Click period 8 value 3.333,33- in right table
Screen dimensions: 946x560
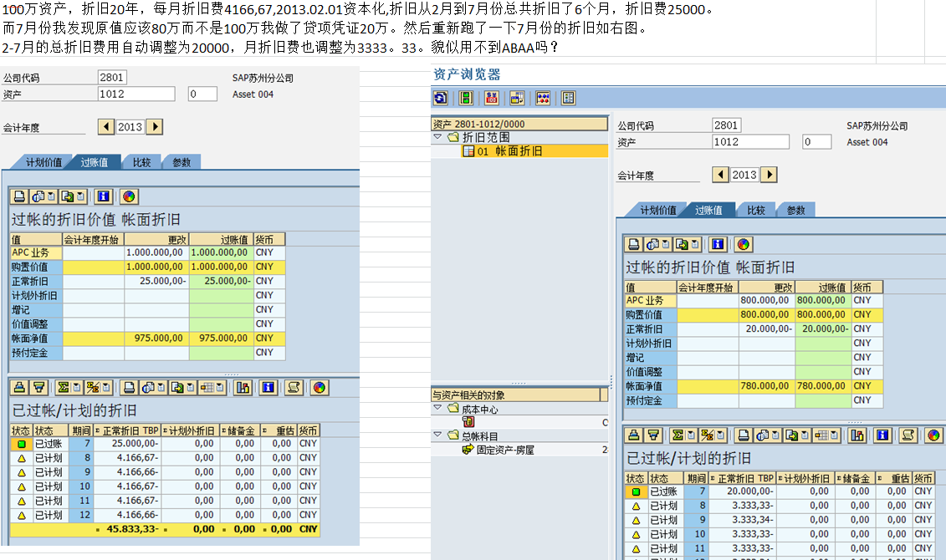pyautogui.click(x=741, y=506)
